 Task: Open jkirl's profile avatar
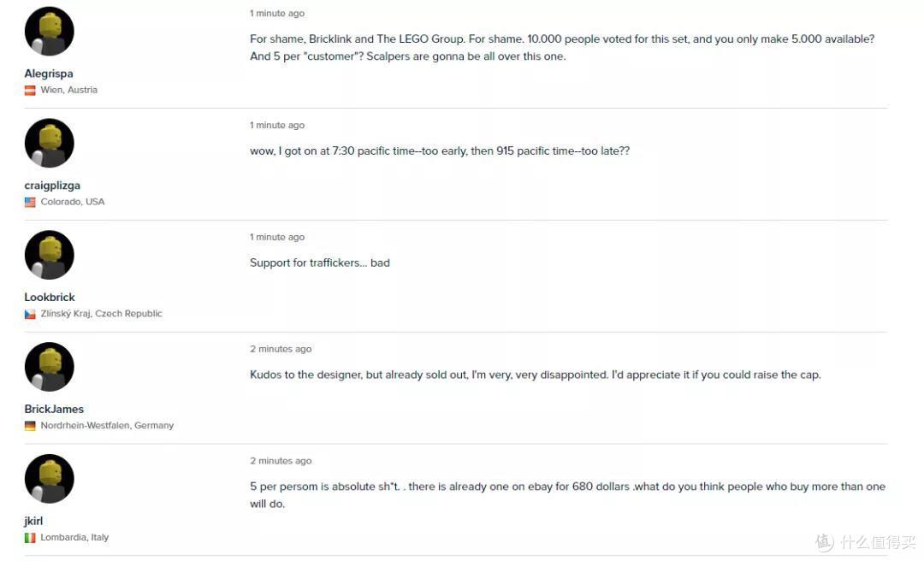(50, 479)
